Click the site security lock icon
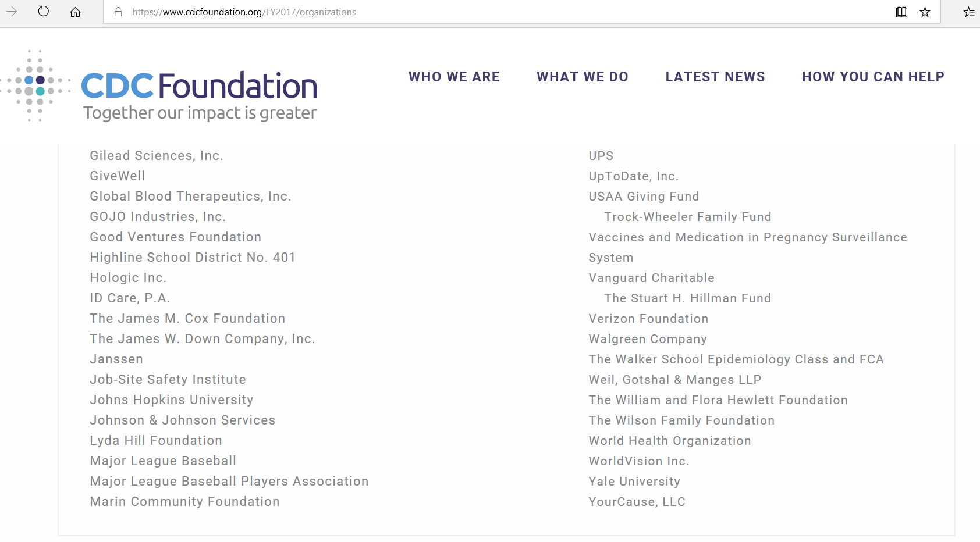 point(118,12)
